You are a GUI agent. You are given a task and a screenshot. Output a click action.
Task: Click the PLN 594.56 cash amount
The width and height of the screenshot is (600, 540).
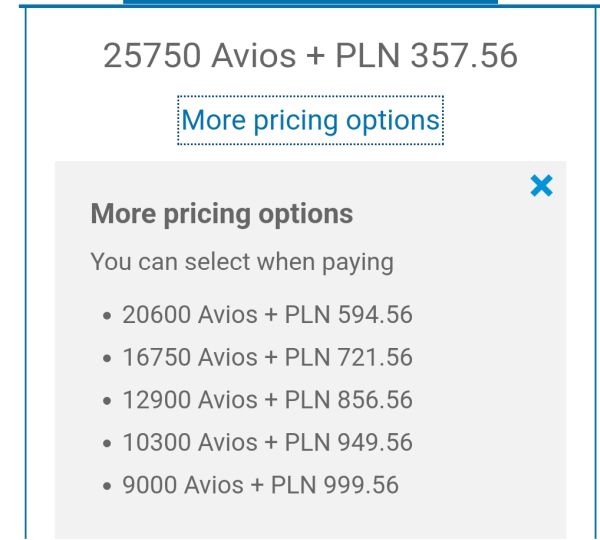[x=349, y=315]
